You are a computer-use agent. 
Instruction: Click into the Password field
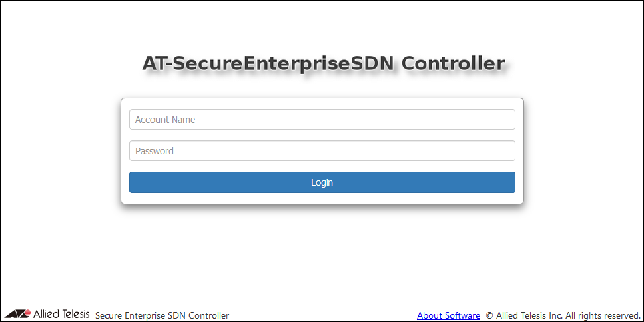[x=322, y=151]
